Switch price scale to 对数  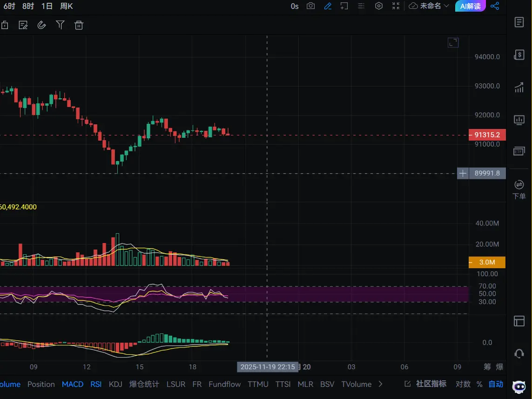click(x=463, y=384)
